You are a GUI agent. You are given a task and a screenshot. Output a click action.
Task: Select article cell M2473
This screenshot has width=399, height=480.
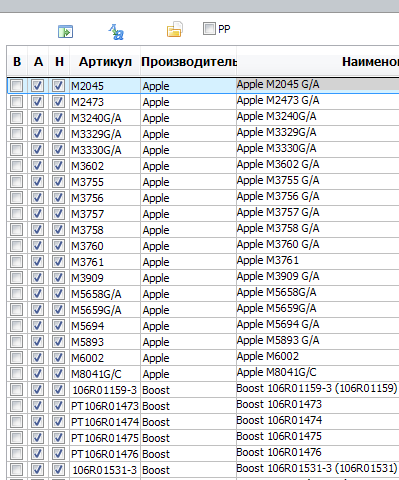(105, 102)
